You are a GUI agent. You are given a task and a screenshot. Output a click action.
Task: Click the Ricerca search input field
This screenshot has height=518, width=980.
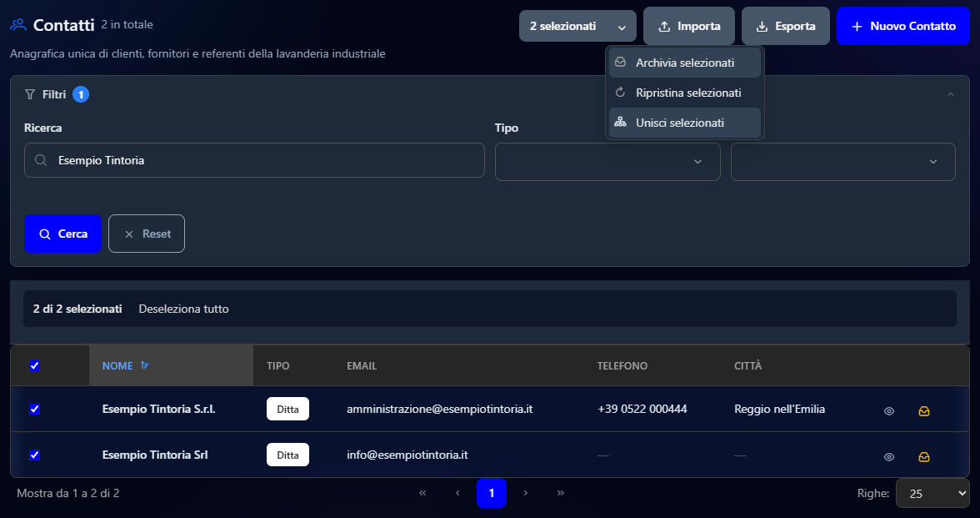click(x=254, y=160)
